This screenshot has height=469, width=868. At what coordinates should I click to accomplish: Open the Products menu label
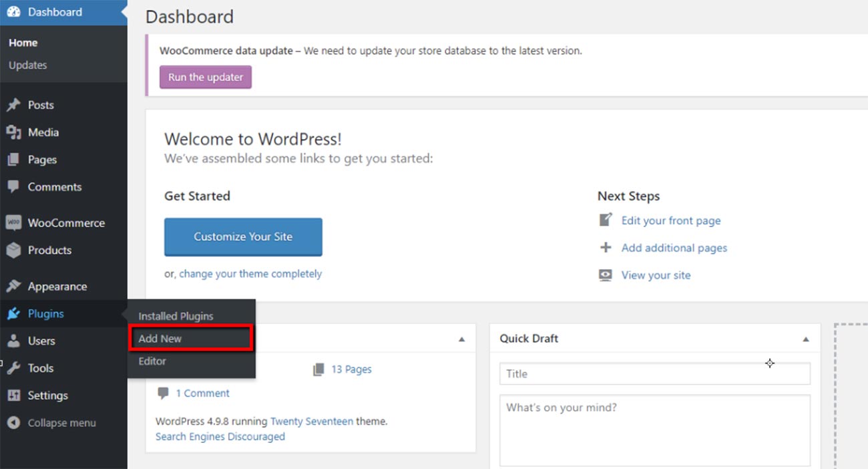point(49,250)
